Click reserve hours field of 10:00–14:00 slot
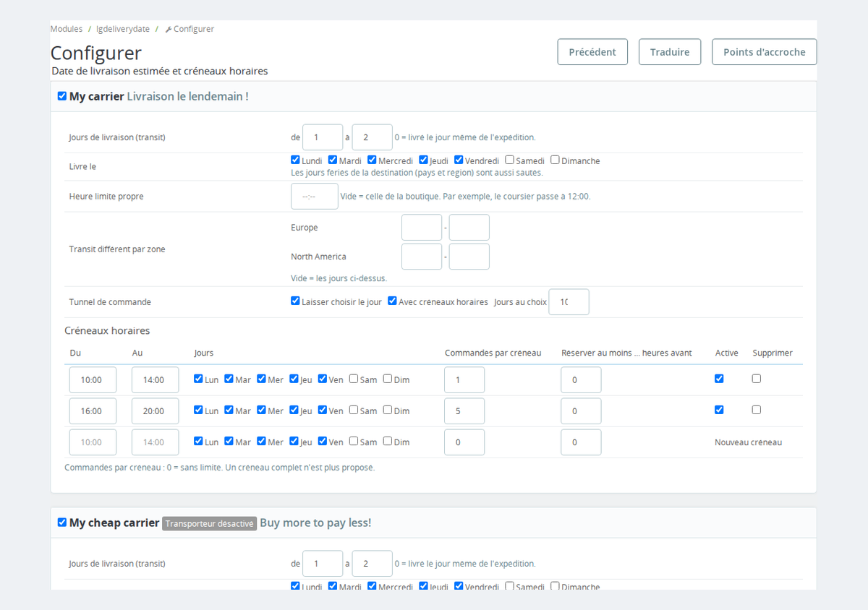Screen dimensions: 868x610 coord(581,380)
